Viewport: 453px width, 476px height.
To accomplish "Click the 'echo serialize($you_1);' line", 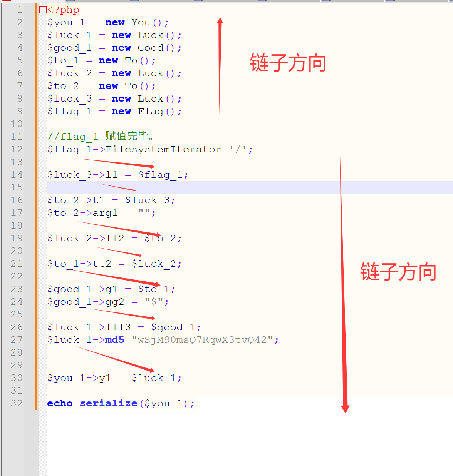I will click(x=121, y=404).
